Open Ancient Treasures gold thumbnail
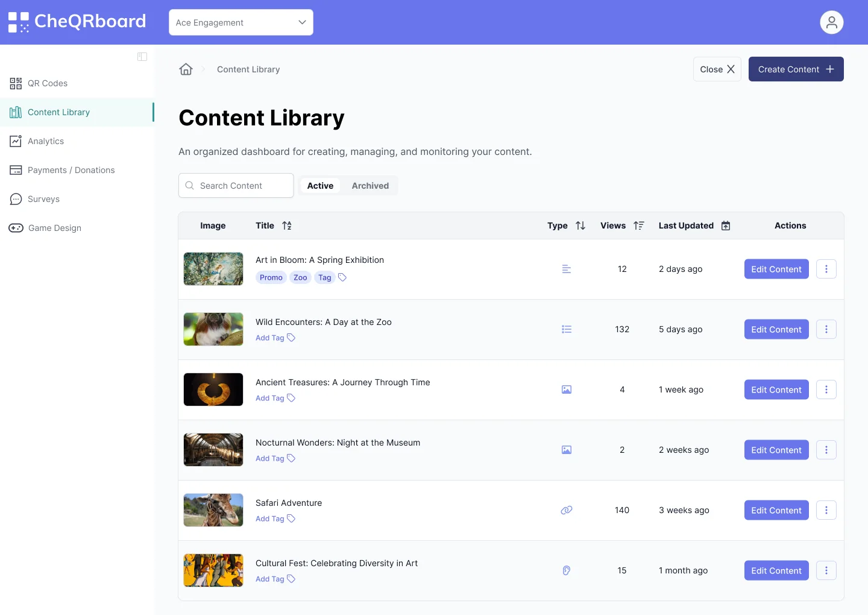This screenshot has height=615, width=868. tap(213, 389)
